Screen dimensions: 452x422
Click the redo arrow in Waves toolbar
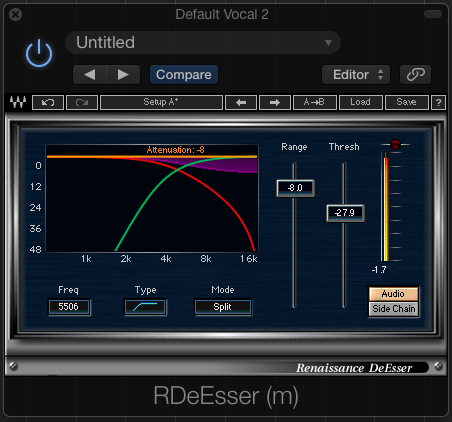click(x=82, y=102)
